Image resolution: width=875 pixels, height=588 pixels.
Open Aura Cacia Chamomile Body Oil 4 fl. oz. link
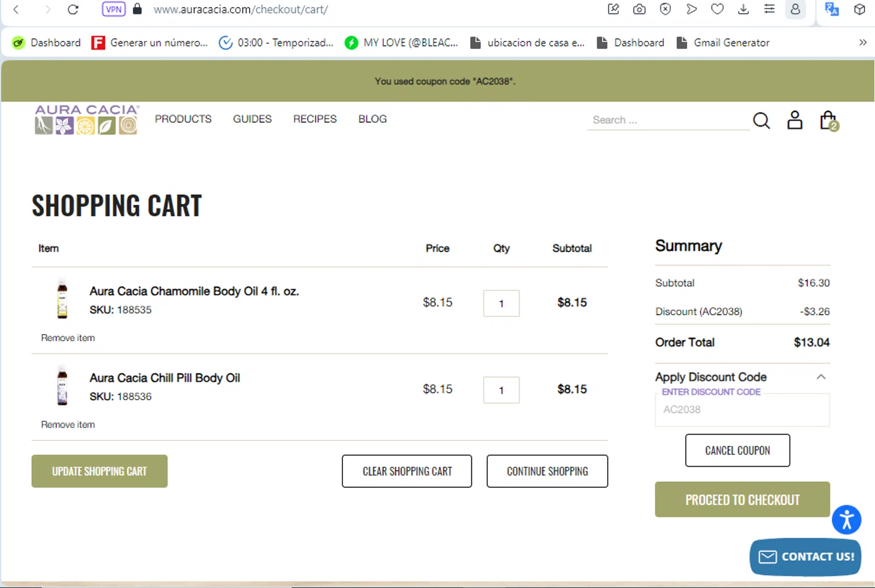(194, 291)
